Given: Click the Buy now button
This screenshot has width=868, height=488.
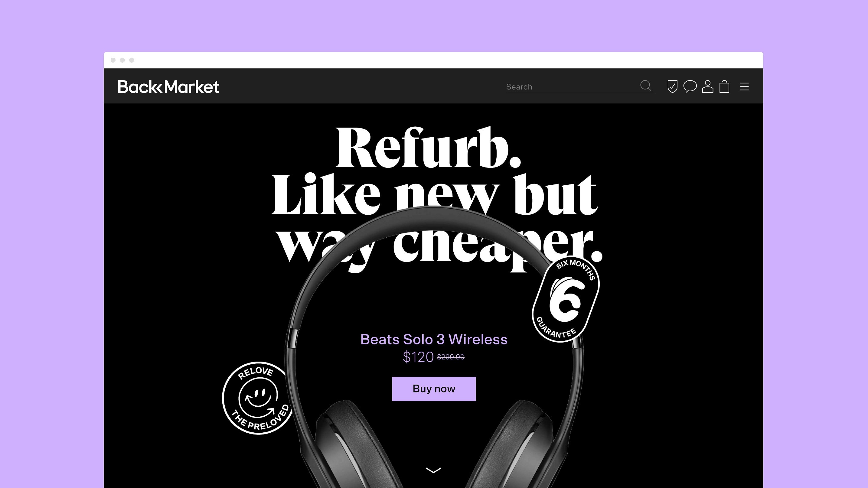Looking at the screenshot, I should 434,389.
